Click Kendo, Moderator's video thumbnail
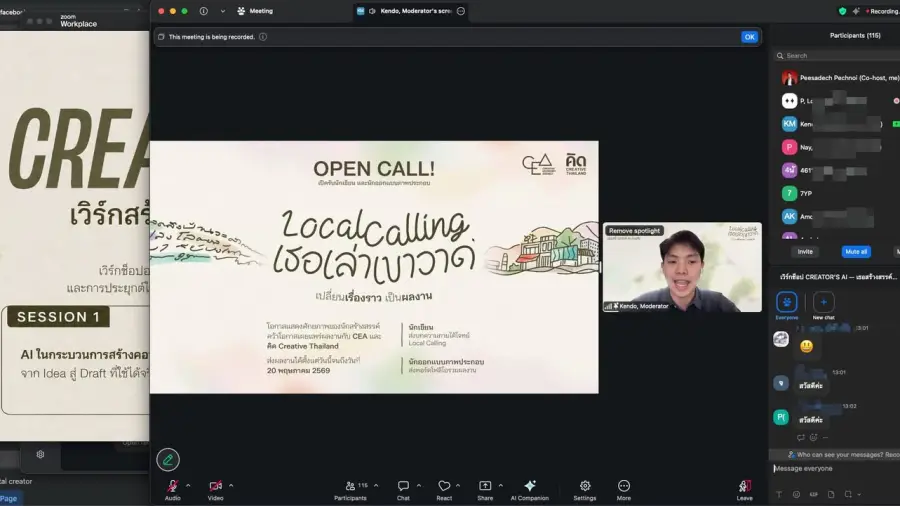900x506 pixels. pos(682,267)
